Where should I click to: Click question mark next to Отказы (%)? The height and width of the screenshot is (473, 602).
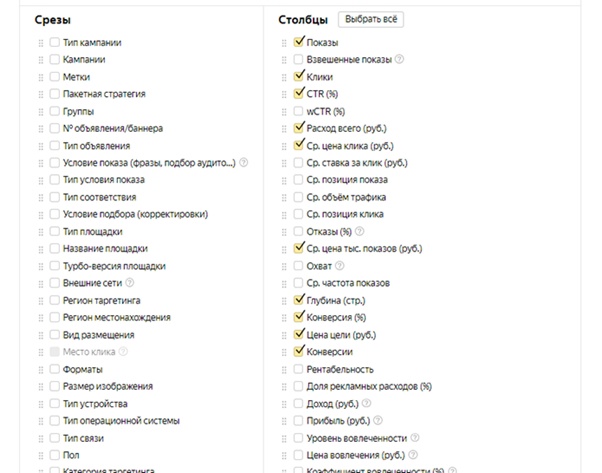pyautogui.click(x=359, y=232)
